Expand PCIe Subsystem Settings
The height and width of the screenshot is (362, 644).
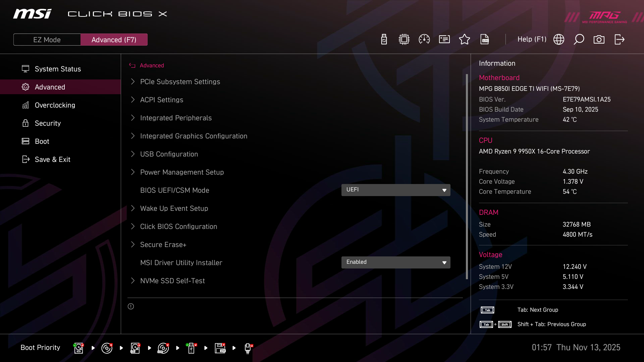point(180,82)
